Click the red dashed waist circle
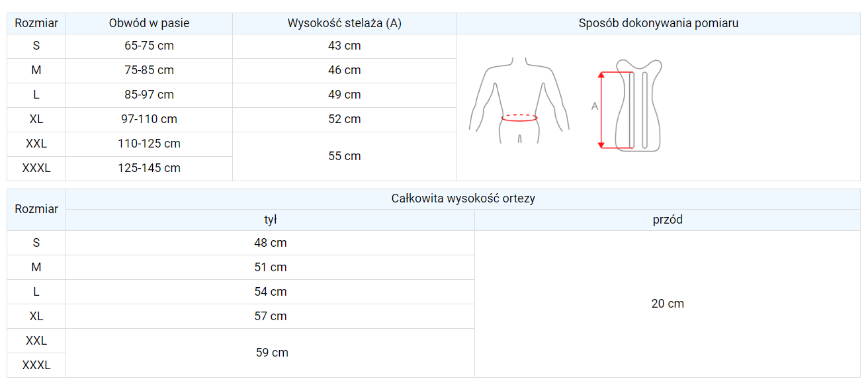The width and height of the screenshot is (868, 389). 519,118
